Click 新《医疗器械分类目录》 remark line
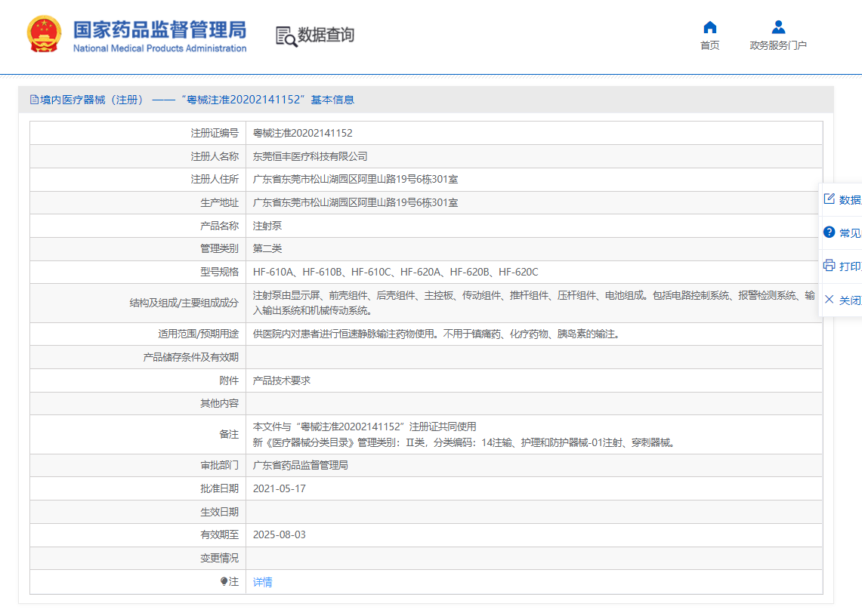 tap(464, 442)
